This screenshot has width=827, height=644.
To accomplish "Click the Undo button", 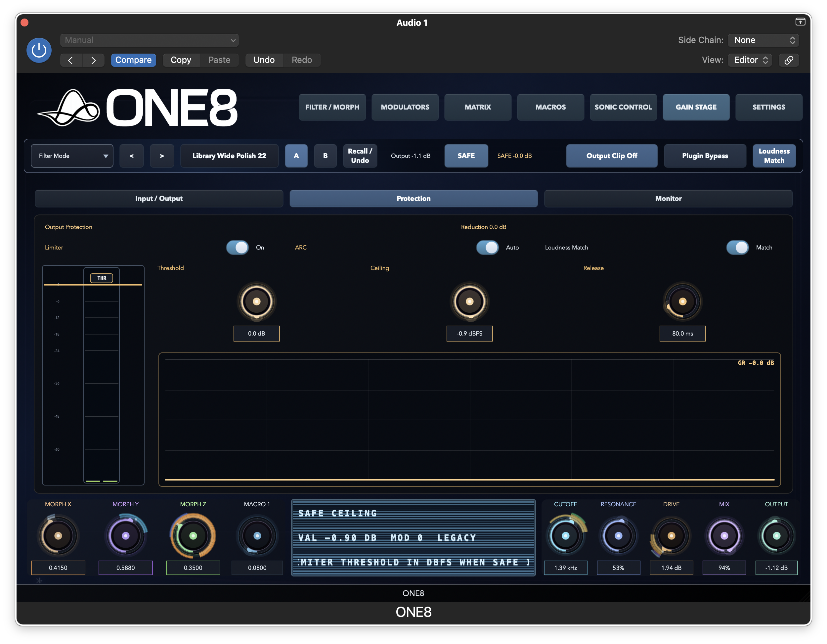I will point(264,60).
